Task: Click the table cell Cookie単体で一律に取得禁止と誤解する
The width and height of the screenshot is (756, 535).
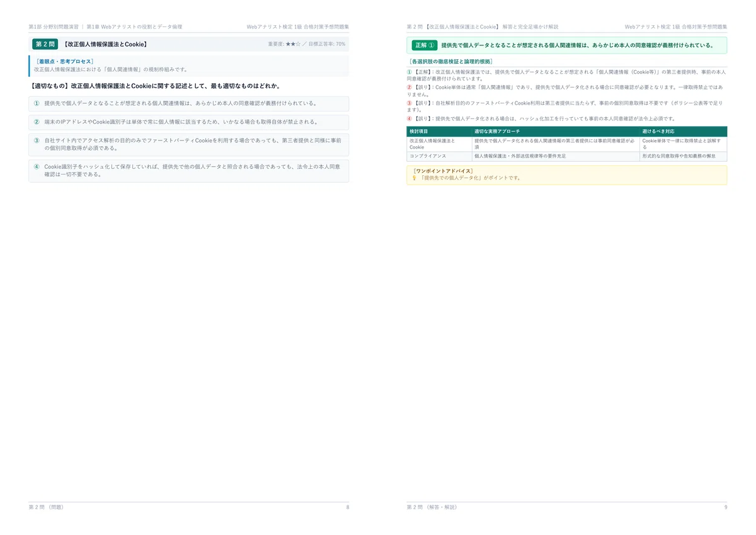Action: tap(684, 144)
